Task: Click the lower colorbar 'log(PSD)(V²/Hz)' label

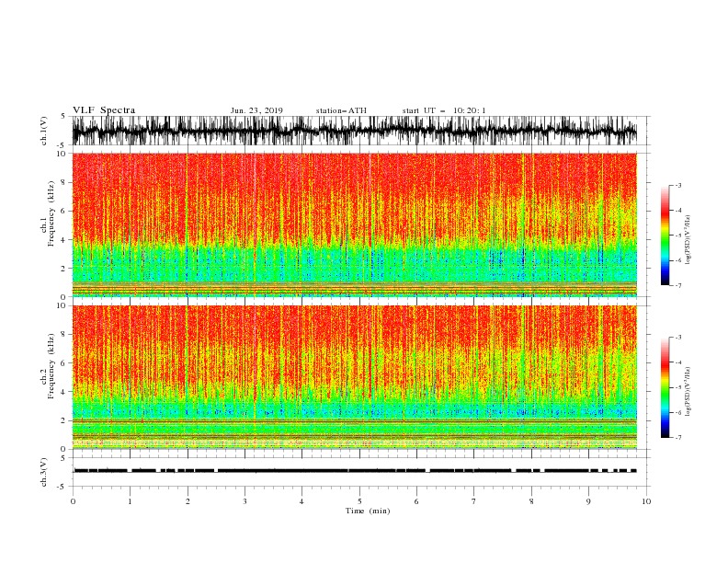Action: 689,392
